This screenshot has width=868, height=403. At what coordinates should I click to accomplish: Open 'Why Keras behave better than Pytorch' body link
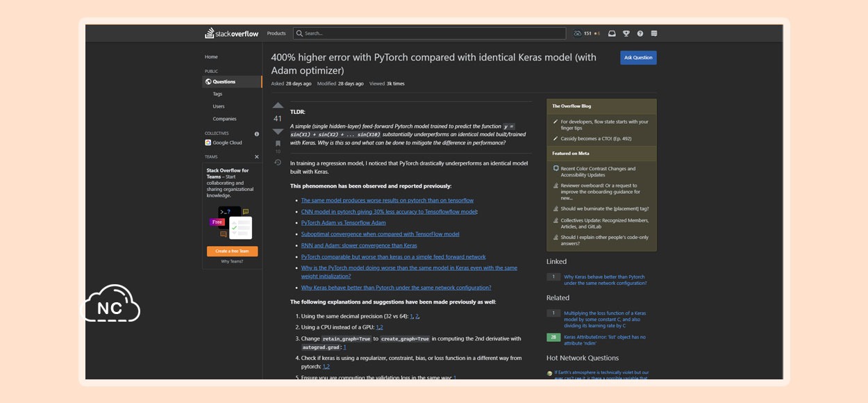(x=396, y=288)
